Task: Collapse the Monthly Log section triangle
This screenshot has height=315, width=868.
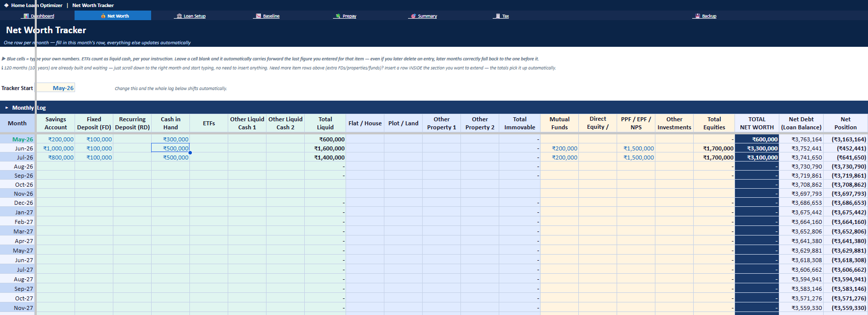Action: pyautogui.click(x=7, y=108)
